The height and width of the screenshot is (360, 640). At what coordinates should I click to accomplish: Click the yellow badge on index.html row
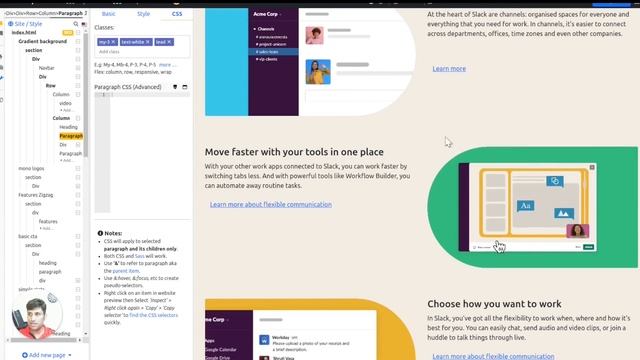pyautogui.click(x=67, y=33)
